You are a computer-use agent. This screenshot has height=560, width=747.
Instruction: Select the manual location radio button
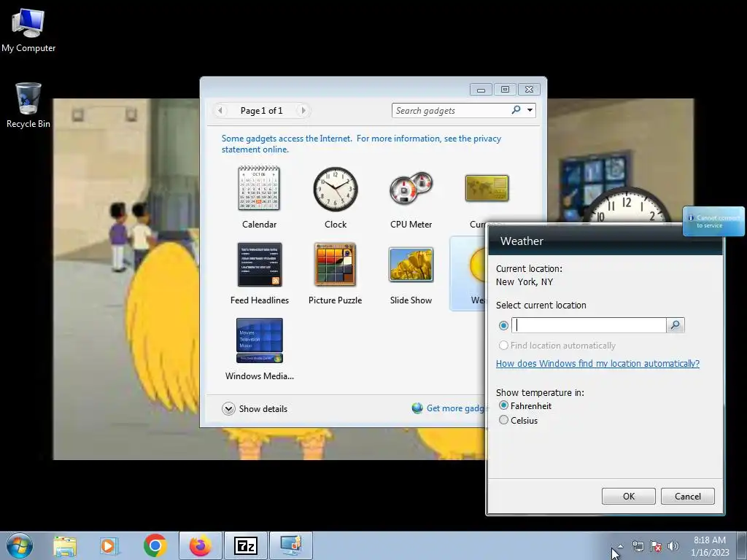(x=503, y=326)
